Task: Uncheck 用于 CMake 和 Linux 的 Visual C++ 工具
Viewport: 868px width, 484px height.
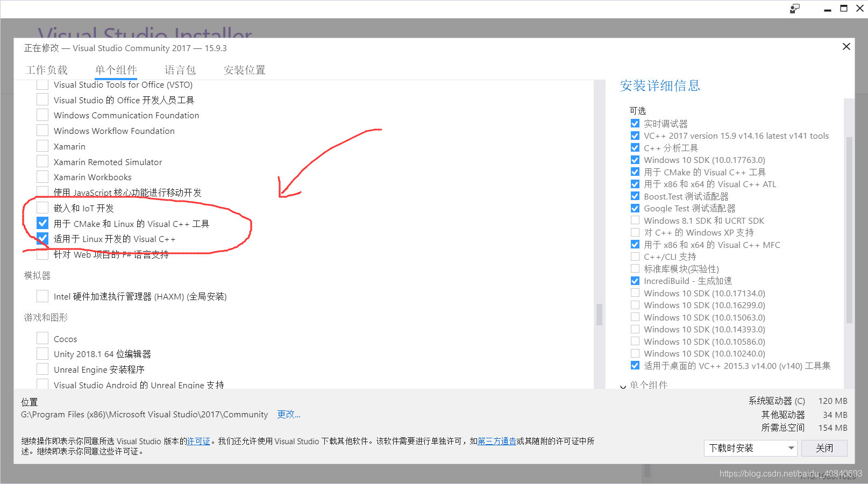Action: click(x=42, y=223)
